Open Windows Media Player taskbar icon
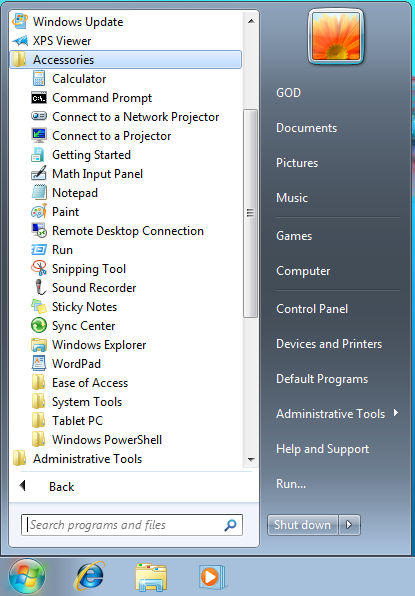The width and height of the screenshot is (415, 596). 212,577
